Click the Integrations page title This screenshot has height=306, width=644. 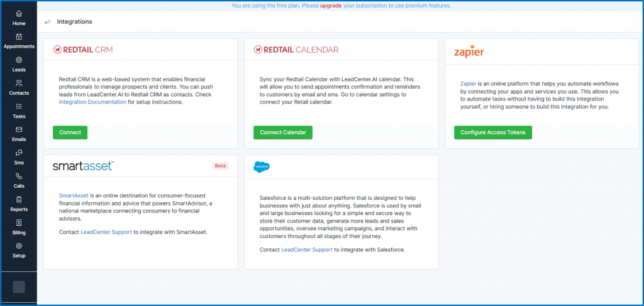click(x=74, y=22)
